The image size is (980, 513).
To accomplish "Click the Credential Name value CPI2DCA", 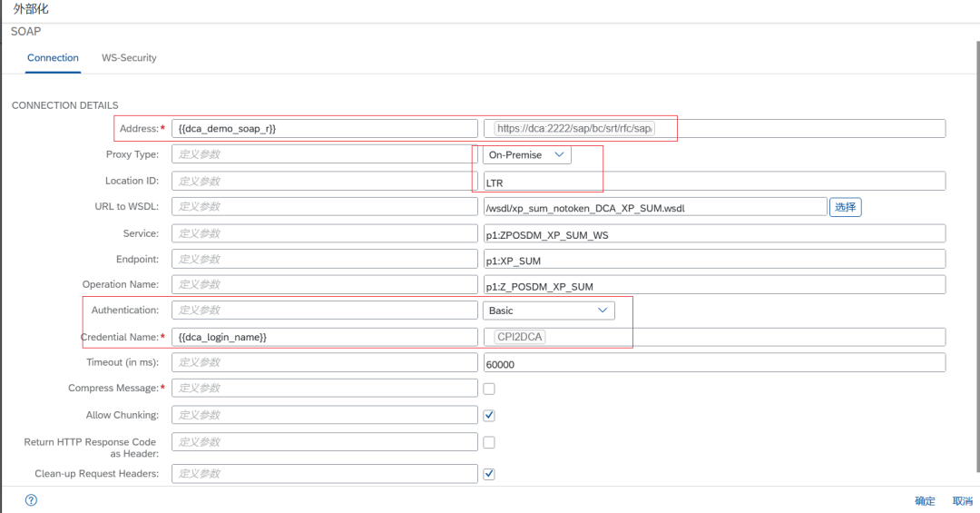I will (714, 337).
